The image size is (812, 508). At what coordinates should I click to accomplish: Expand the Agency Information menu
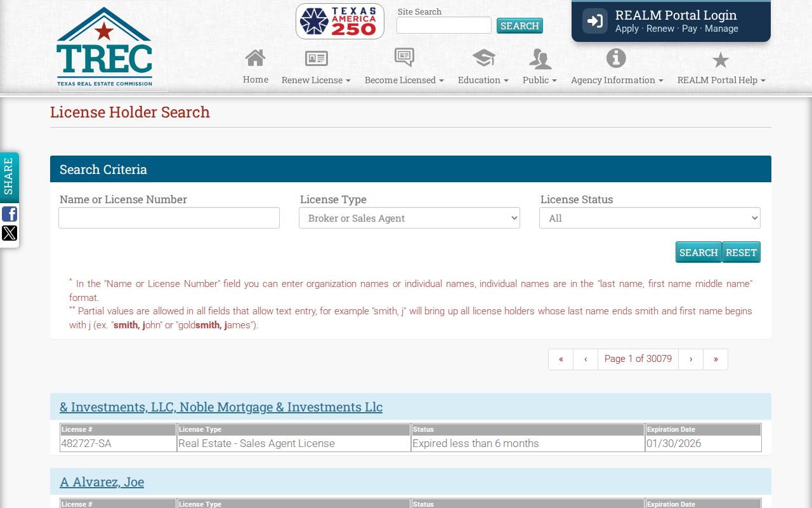(x=617, y=80)
